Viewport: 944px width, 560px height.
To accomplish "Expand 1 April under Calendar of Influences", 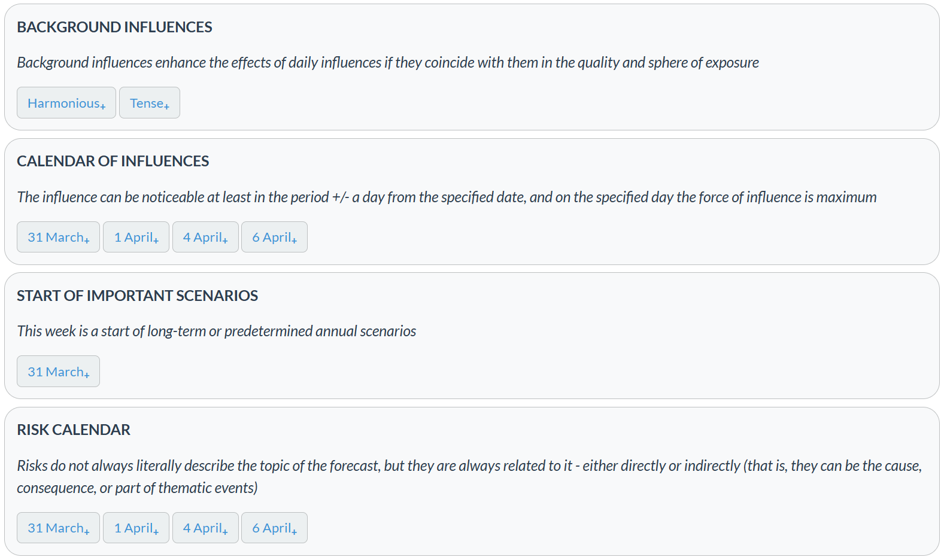I will pyautogui.click(x=135, y=237).
